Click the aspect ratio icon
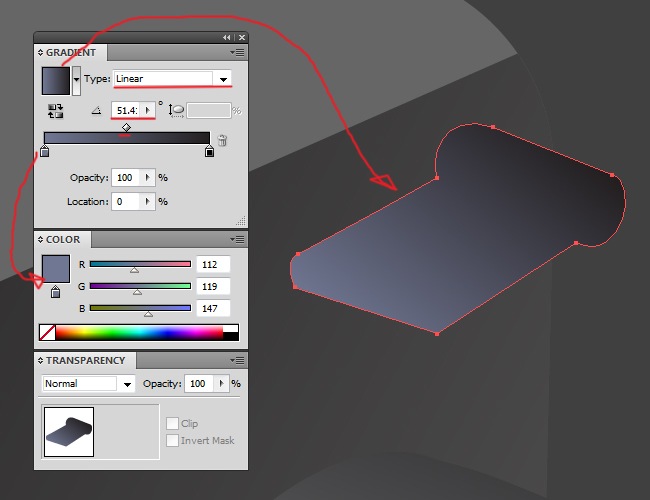The width and height of the screenshot is (650, 500). click(176, 110)
